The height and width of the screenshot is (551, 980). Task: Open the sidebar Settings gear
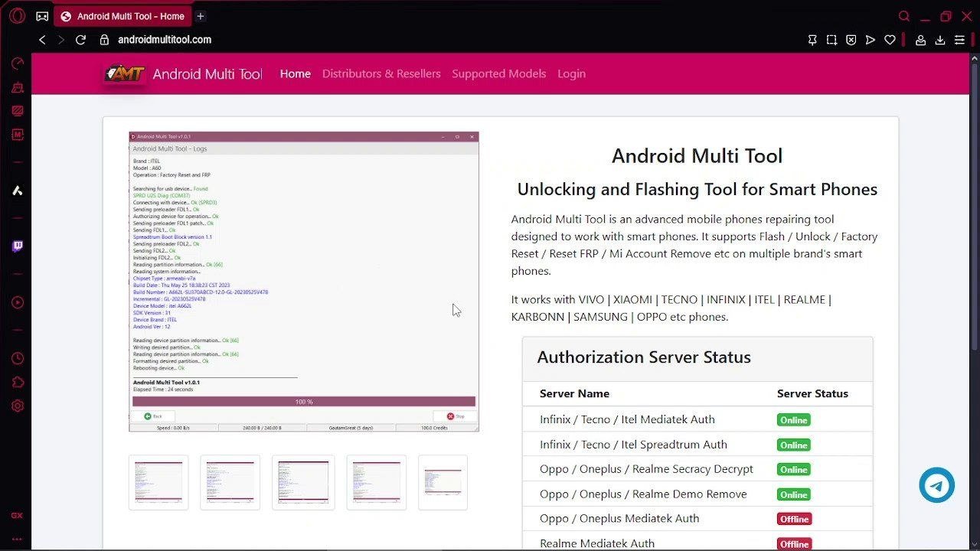click(17, 406)
